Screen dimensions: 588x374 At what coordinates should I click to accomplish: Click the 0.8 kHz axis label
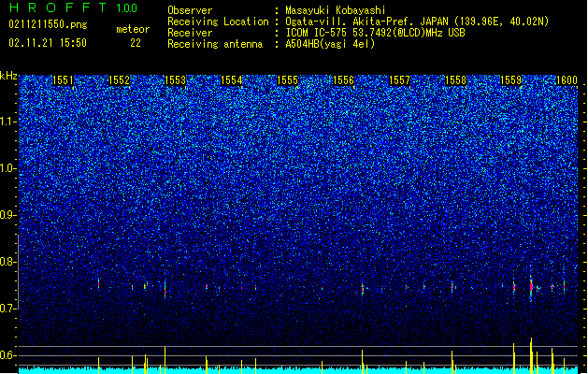[x=7, y=262]
